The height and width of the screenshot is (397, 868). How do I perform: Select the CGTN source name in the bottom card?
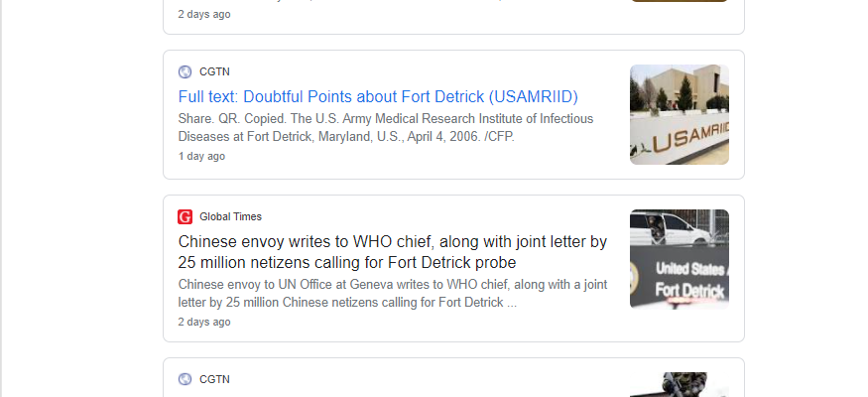[215, 379]
